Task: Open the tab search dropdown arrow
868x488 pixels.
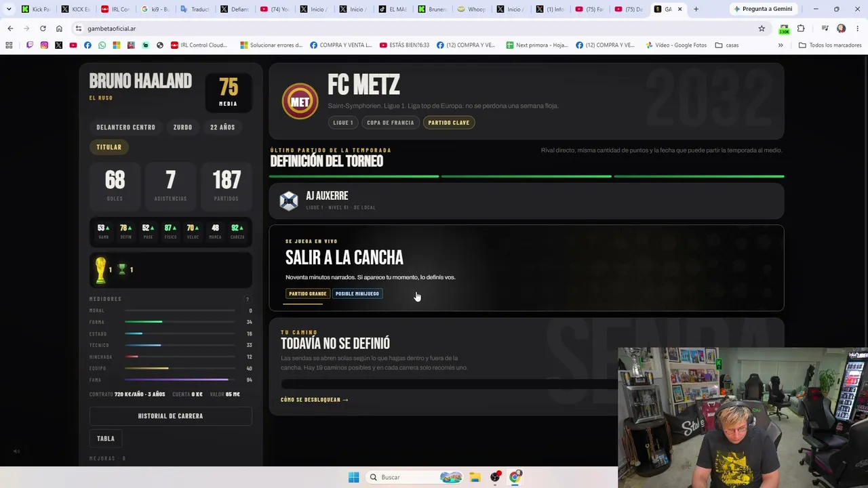Action: (9, 9)
